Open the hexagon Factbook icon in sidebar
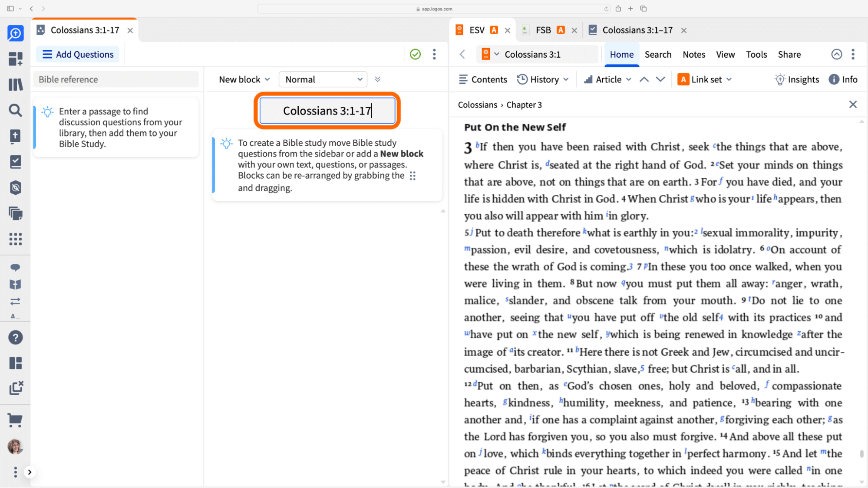 (15, 187)
